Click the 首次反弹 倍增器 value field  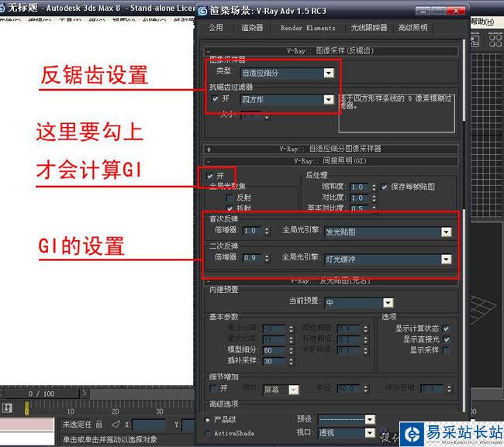(x=252, y=231)
